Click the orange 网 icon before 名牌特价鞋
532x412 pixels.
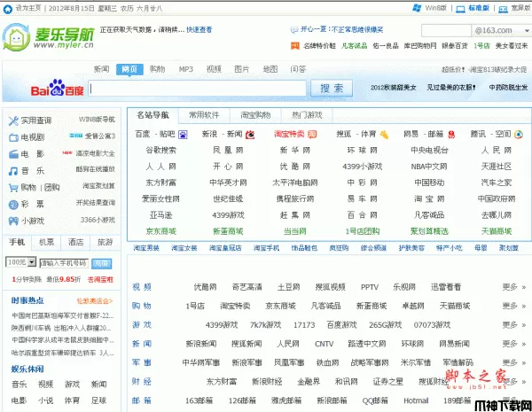click(x=295, y=45)
